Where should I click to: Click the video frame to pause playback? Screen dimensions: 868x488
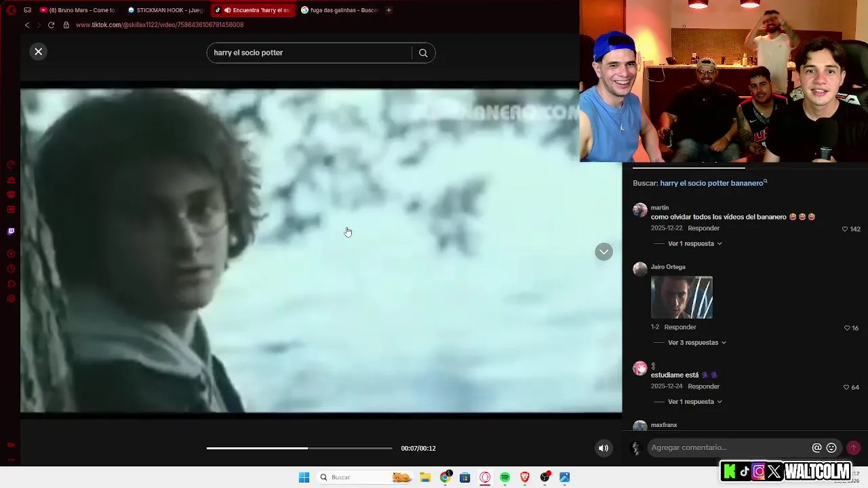pyautogui.click(x=321, y=251)
